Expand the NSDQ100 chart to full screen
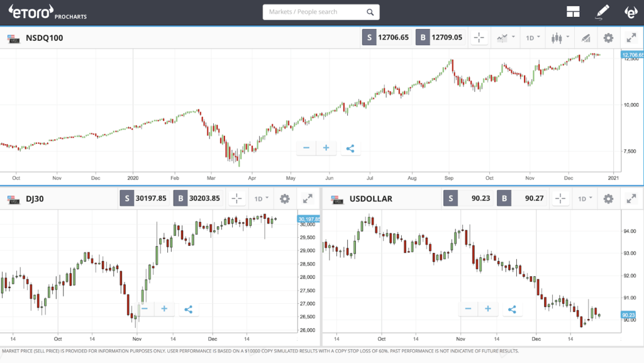This screenshot has height=363, width=644. [631, 38]
